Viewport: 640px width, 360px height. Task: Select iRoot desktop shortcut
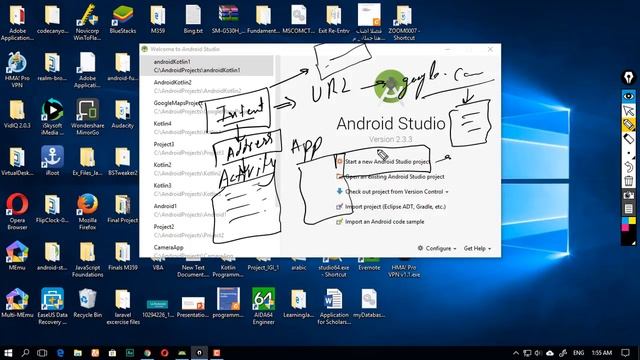(52, 161)
